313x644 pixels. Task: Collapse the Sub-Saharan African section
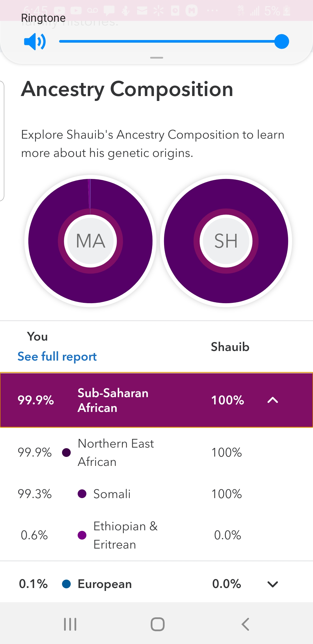click(272, 400)
